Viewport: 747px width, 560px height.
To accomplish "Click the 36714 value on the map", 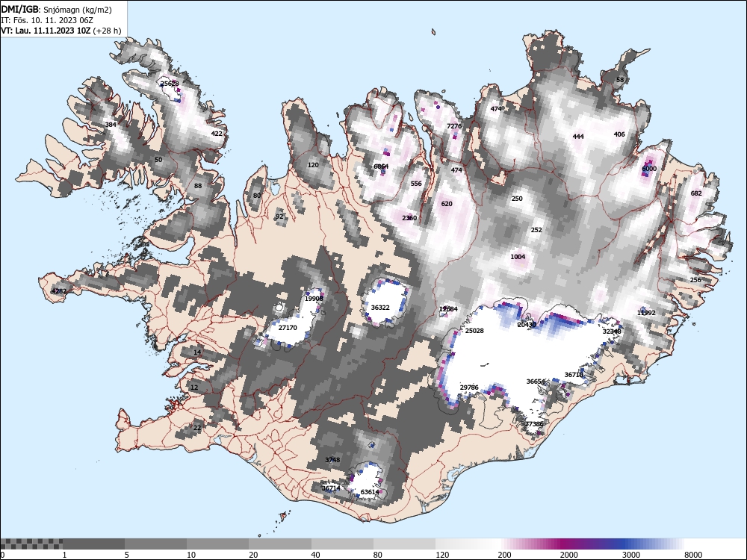I will pos(331,488).
